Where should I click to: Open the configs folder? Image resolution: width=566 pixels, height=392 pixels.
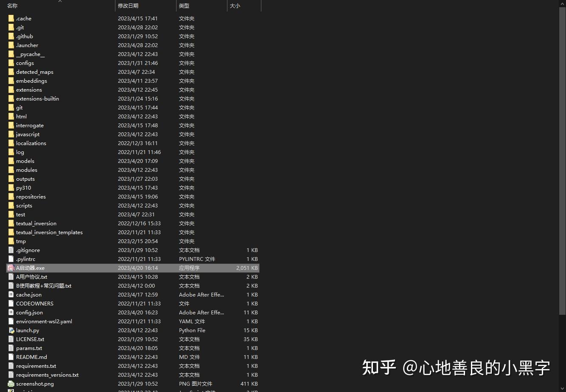(x=25, y=63)
